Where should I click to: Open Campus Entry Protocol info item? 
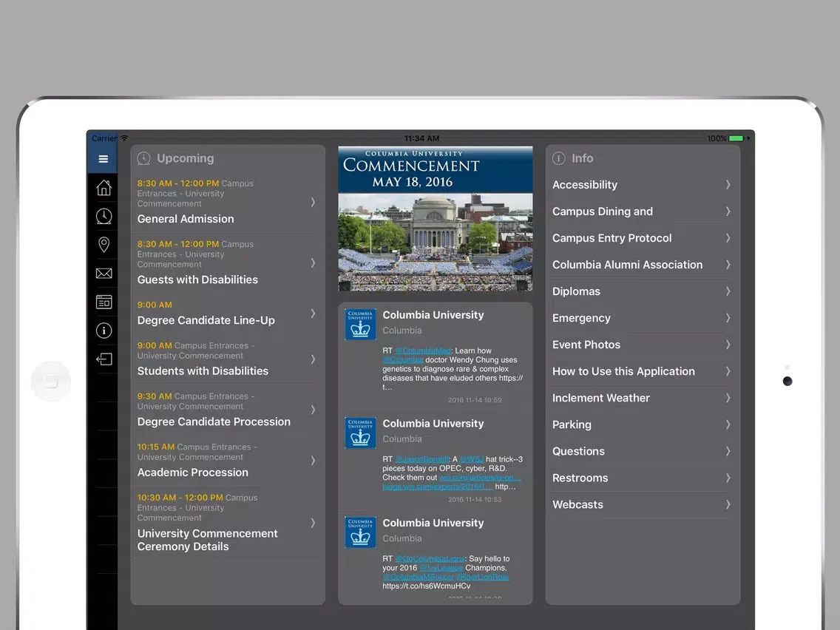click(643, 238)
